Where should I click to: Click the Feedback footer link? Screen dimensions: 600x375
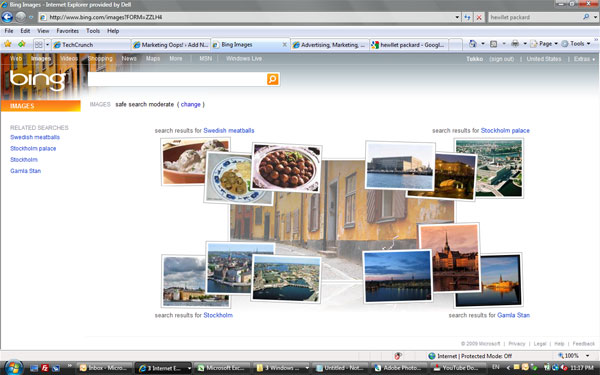pyautogui.click(x=584, y=344)
